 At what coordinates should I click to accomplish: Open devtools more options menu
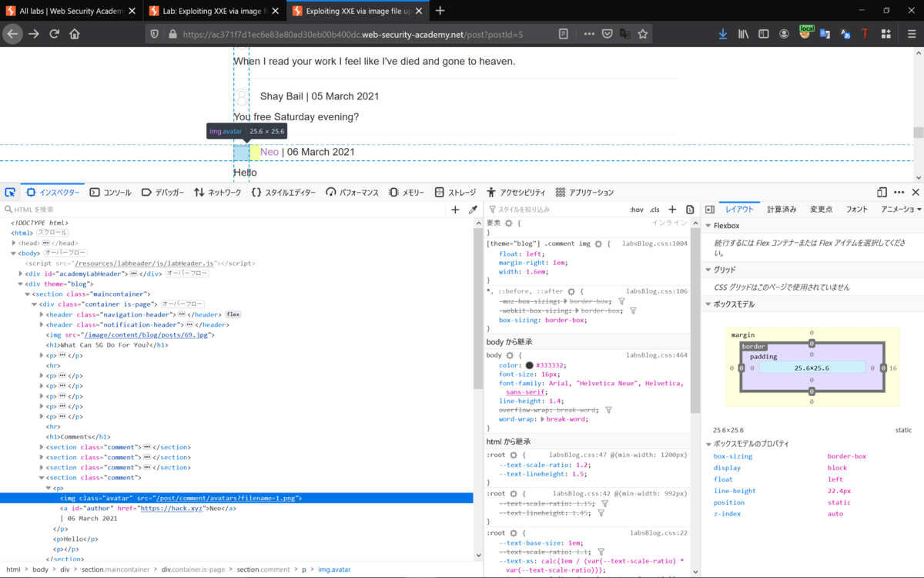899,192
